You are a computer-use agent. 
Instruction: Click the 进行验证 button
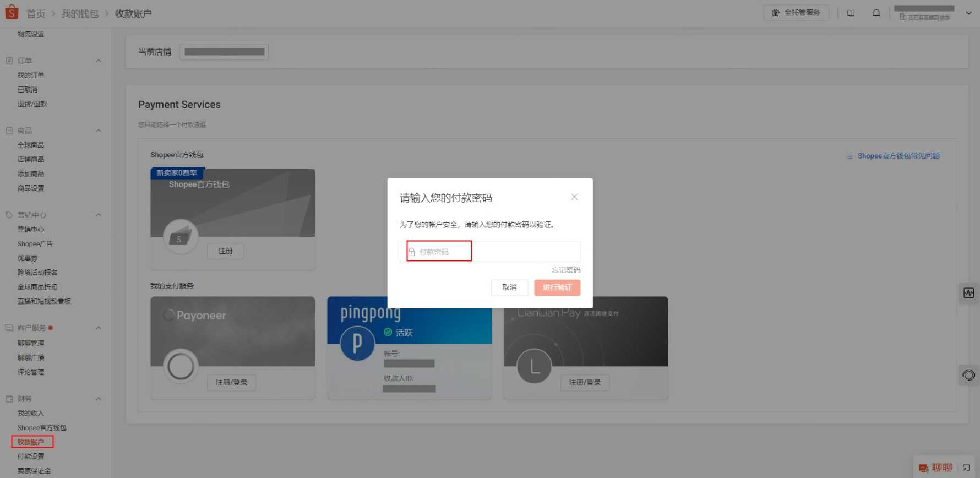[557, 287]
